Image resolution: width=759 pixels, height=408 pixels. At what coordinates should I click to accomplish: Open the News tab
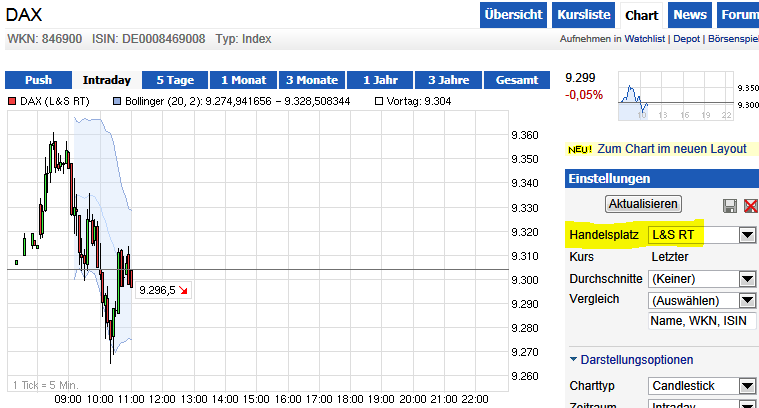click(690, 15)
